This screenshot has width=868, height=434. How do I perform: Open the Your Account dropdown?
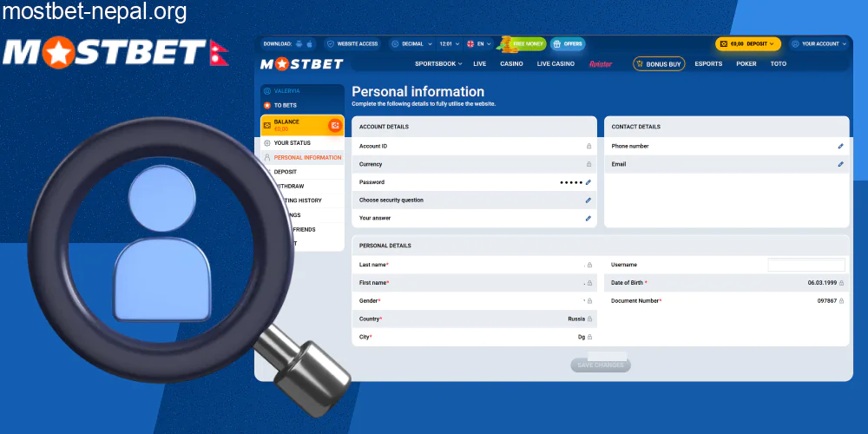pyautogui.click(x=819, y=43)
